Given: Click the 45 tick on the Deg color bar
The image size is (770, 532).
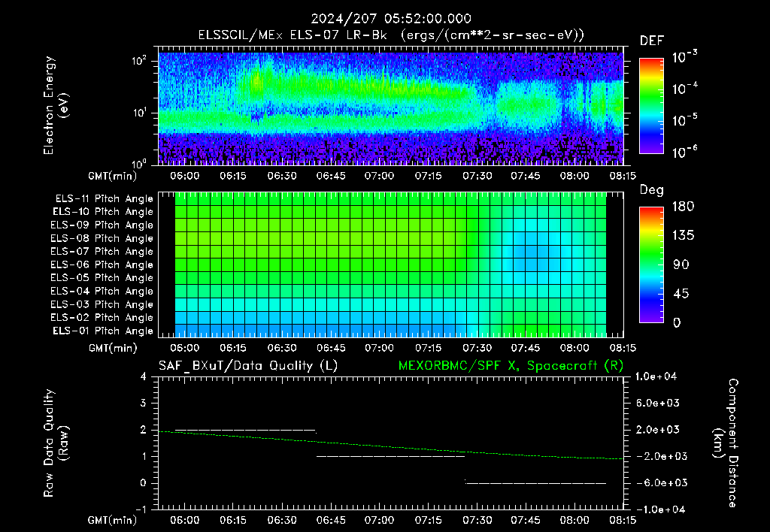Looking at the screenshot, I should pos(681,294).
